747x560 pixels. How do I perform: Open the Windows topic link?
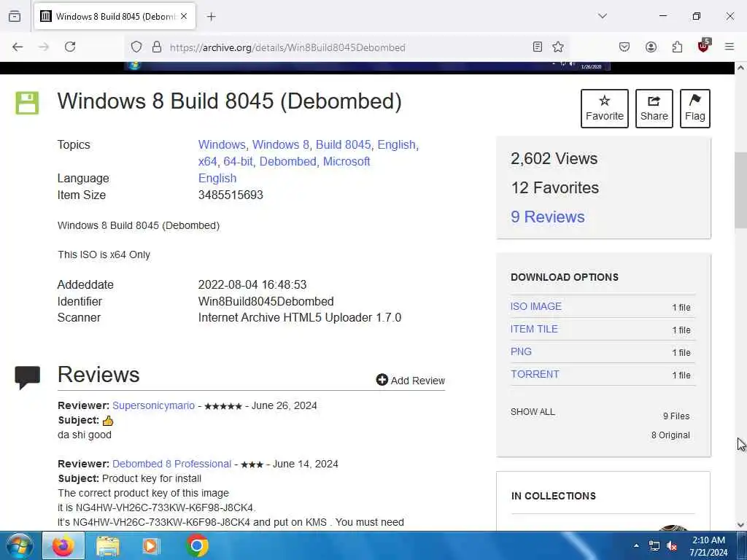point(222,145)
